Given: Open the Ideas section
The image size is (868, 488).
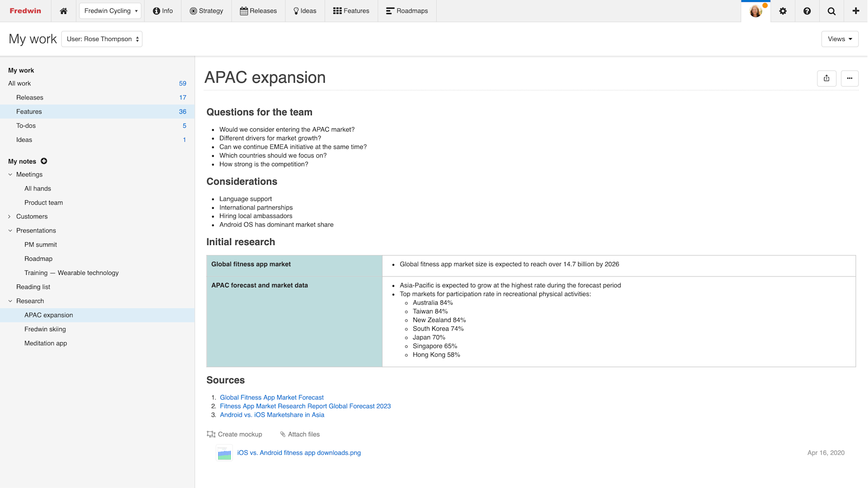Looking at the screenshot, I should [304, 11].
